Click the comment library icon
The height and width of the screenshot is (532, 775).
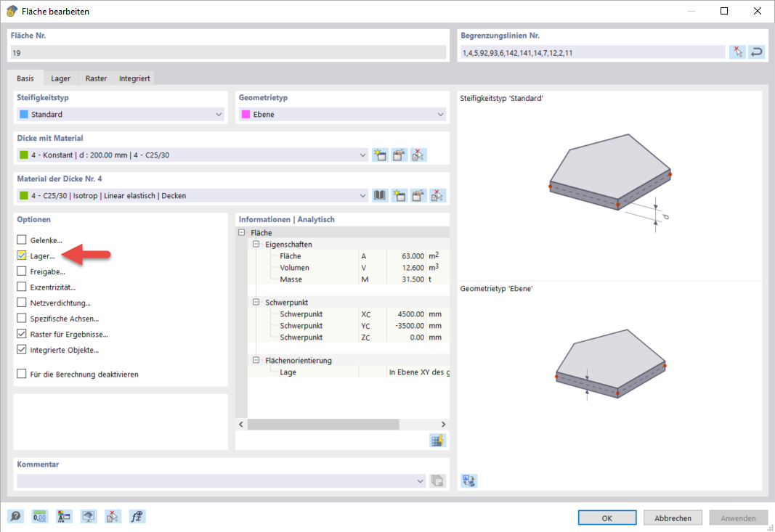(437, 480)
